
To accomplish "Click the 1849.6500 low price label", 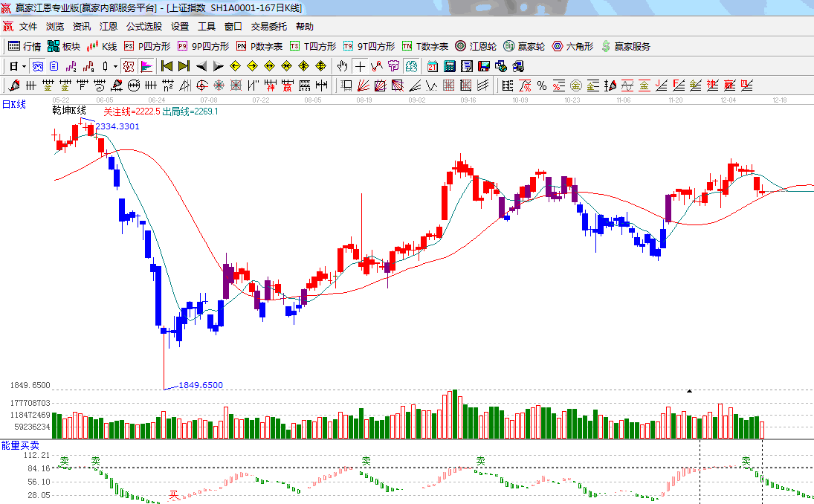I will [x=201, y=385].
